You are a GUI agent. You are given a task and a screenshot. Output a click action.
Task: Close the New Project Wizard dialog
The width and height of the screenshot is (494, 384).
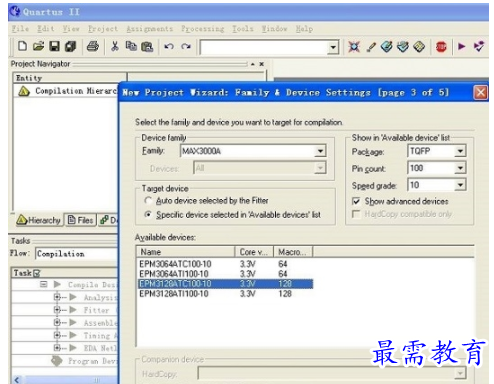point(480,92)
